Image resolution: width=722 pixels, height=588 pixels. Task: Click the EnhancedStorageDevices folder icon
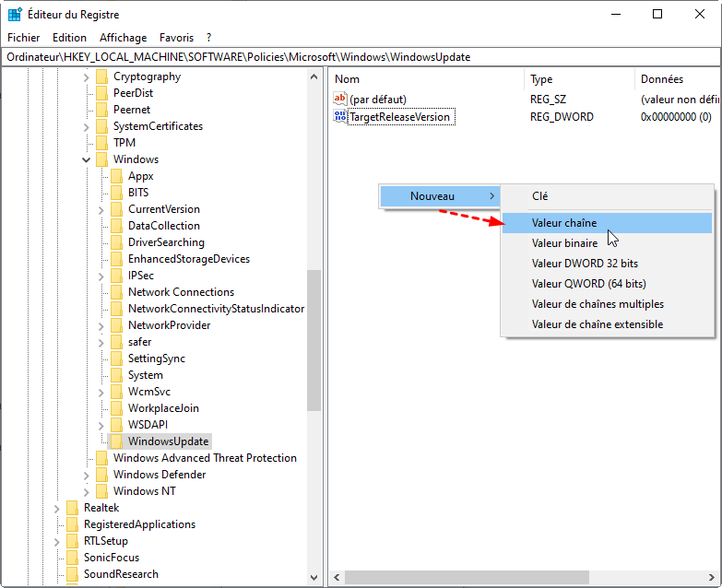pyautogui.click(x=116, y=259)
